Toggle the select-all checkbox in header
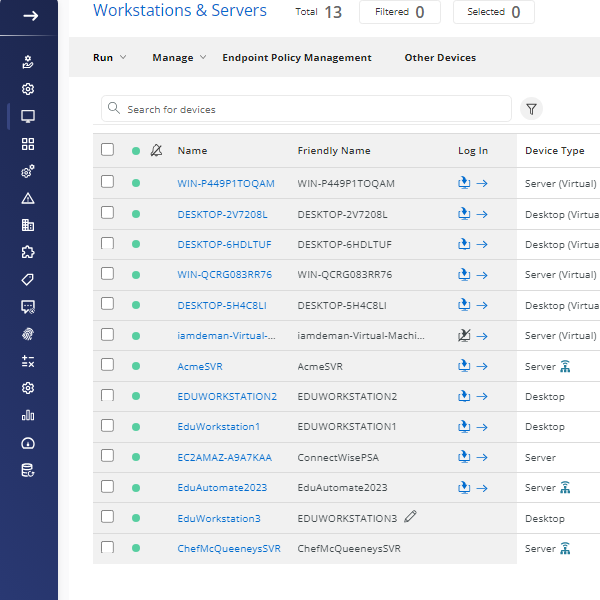 click(x=108, y=150)
